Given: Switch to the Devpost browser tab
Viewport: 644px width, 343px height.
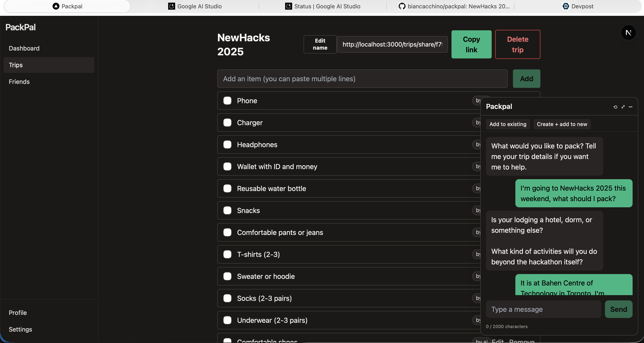Looking at the screenshot, I should tap(577, 6).
